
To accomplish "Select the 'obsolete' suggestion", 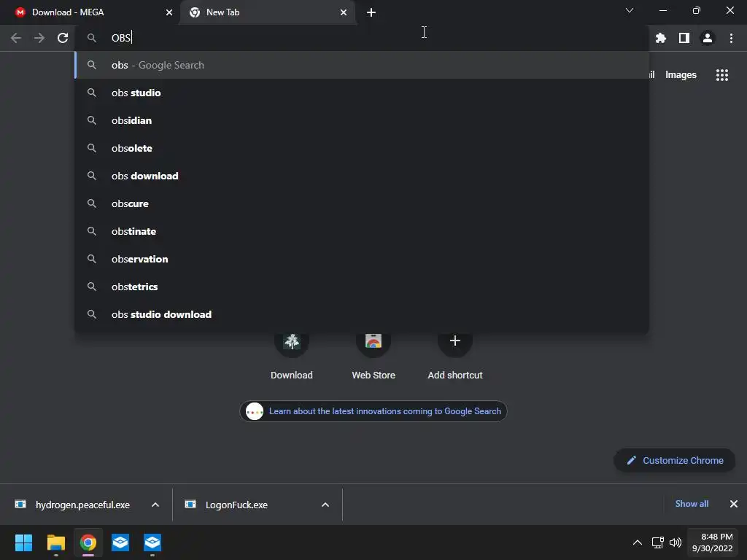I will pyautogui.click(x=362, y=148).
